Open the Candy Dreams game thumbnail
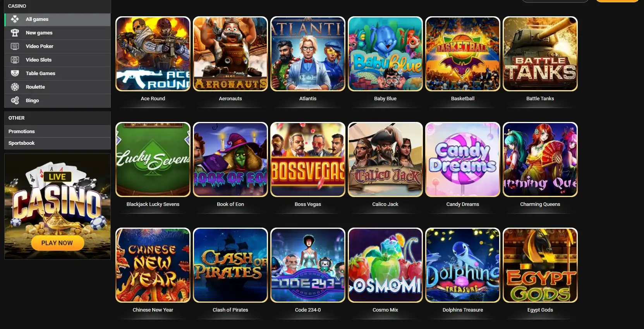The width and height of the screenshot is (644, 329). (463, 159)
